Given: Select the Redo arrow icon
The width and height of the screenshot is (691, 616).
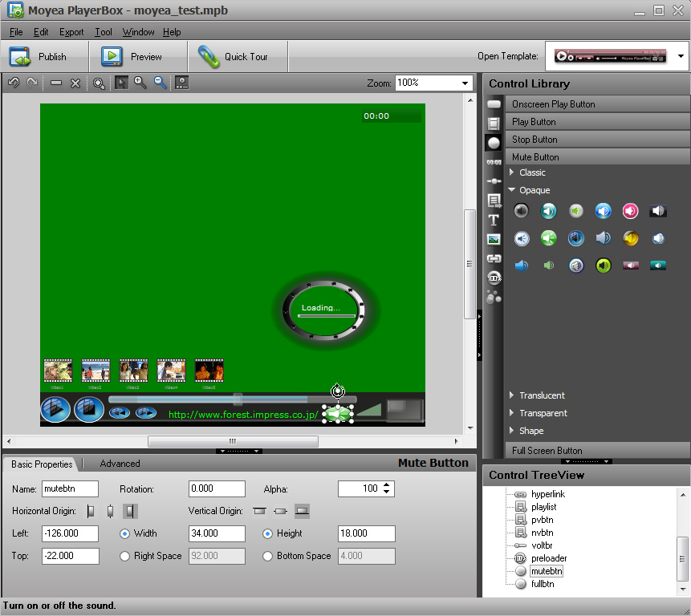Looking at the screenshot, I should (30, 83).
